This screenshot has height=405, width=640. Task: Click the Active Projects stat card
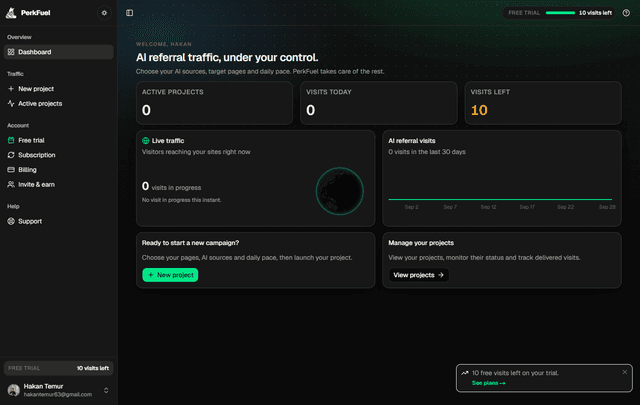[214, 103]
